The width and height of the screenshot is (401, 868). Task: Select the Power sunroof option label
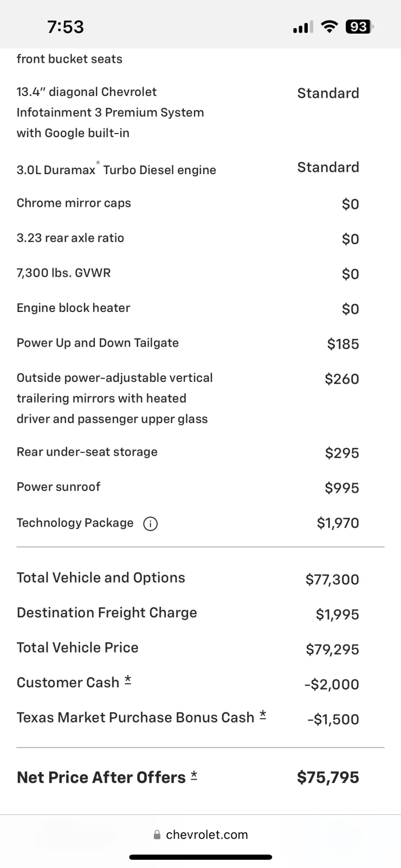tap(59, 487)
